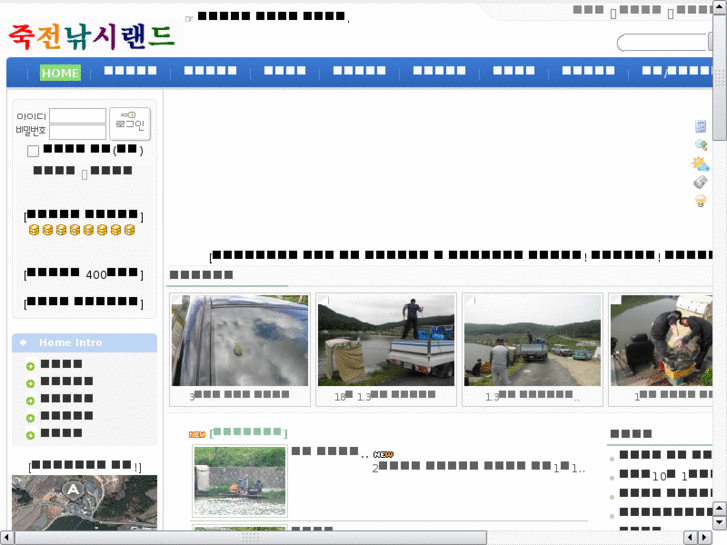Open the car windshield reflection photo

pyautogui.click(x=240, y=340)
